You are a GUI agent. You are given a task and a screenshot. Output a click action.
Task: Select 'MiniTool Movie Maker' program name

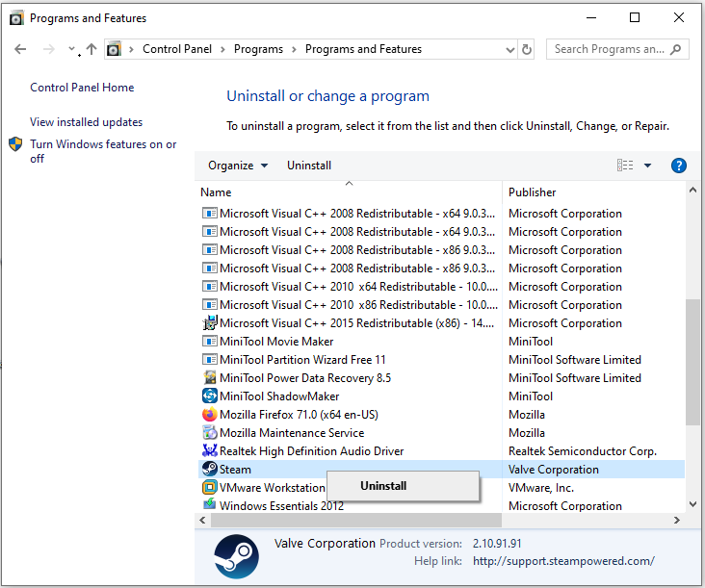pos(276,342)
